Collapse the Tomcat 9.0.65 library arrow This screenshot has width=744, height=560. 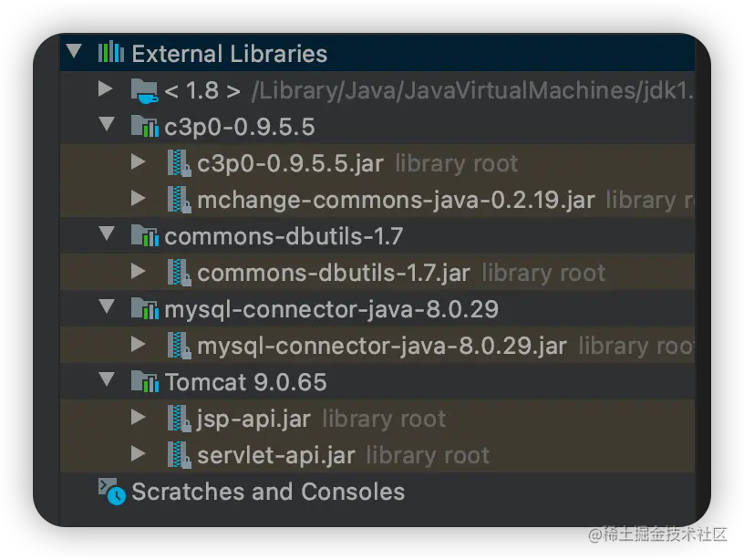point(107,380)
